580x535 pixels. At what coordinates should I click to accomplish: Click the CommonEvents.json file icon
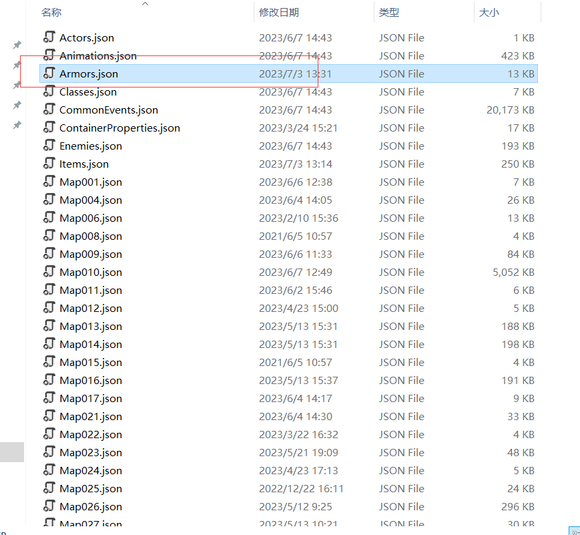click(x=49, y=109)
